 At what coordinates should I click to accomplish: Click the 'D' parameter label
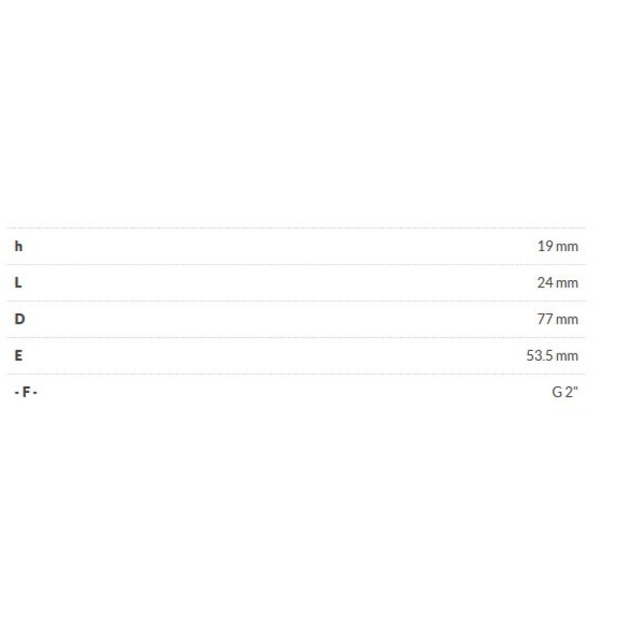(x=19, y=319)
